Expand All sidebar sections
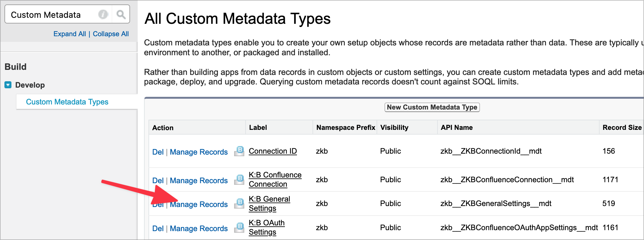The image size is (644, 240). [x=69, y=34]
